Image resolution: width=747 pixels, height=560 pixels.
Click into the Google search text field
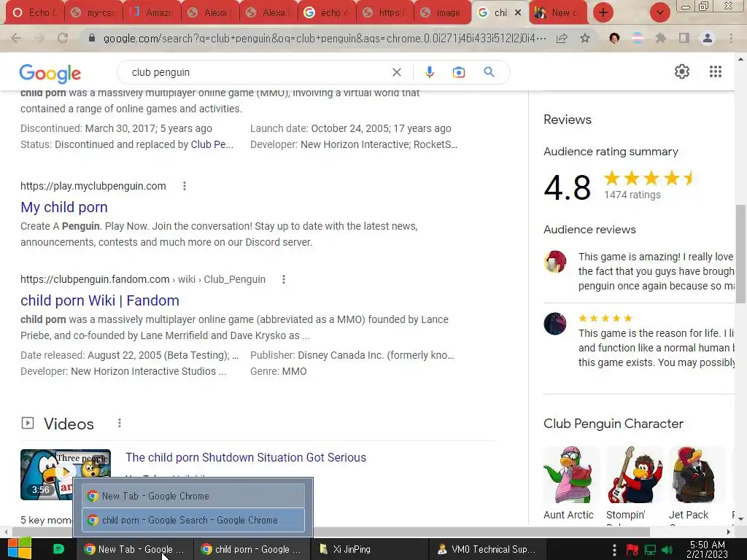[x=258, y=72]
